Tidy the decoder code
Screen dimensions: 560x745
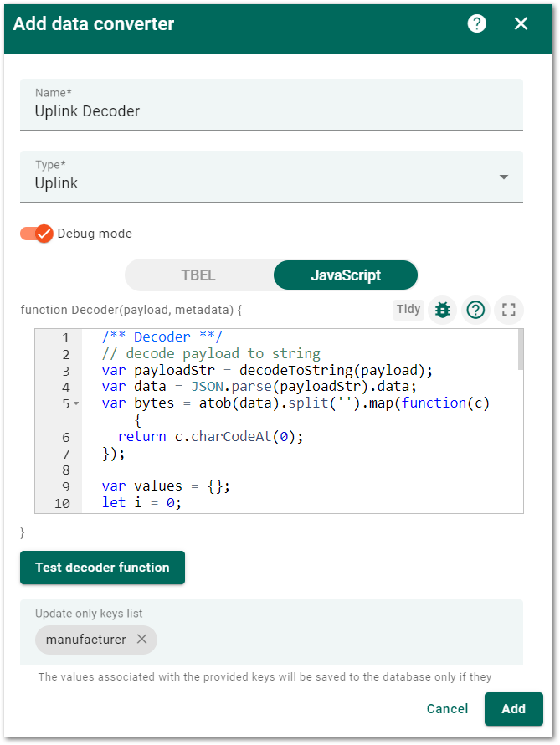408,310
